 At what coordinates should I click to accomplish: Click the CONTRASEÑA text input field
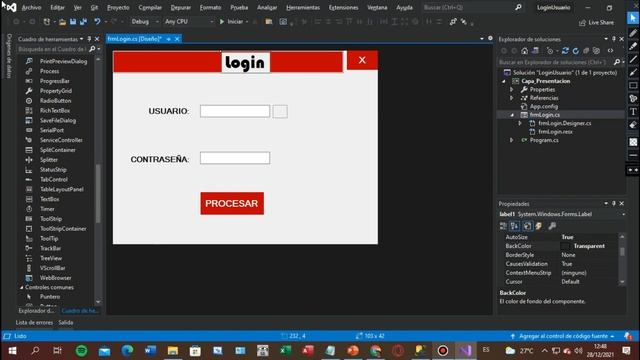pos(235,158)
